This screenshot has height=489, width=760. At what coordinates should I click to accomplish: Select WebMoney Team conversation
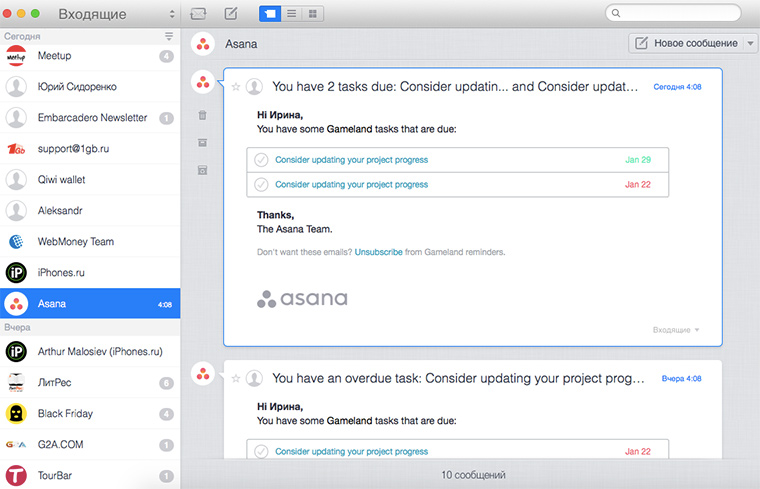pyautogui.click(x=90, y=242)
